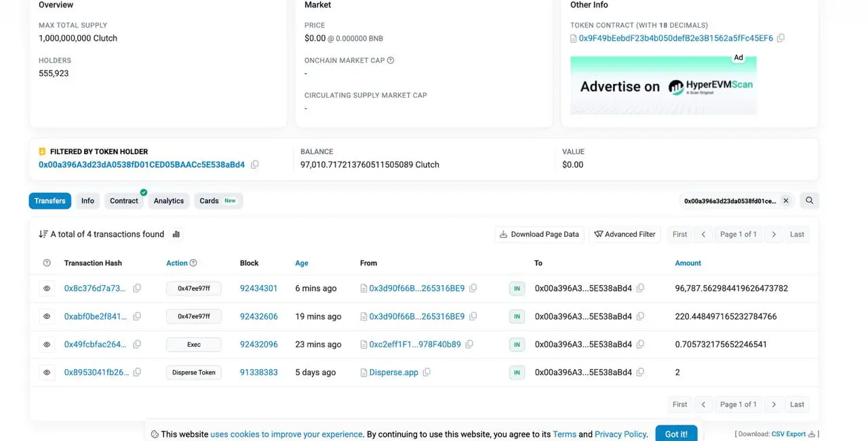Screen dimensions: 868x441
Task: Copy the filtered token holder address
Action: click(255, 165)
